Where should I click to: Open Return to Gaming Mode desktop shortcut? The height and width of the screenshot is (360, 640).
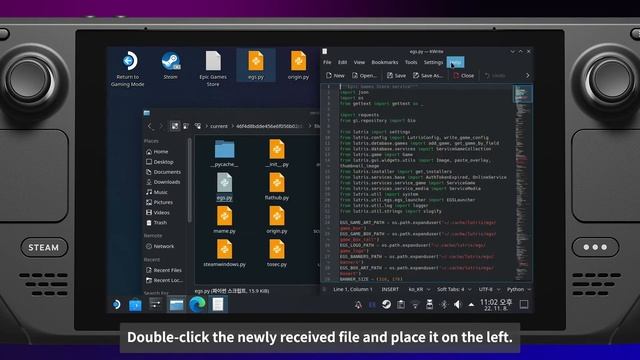tap(128, 69)
